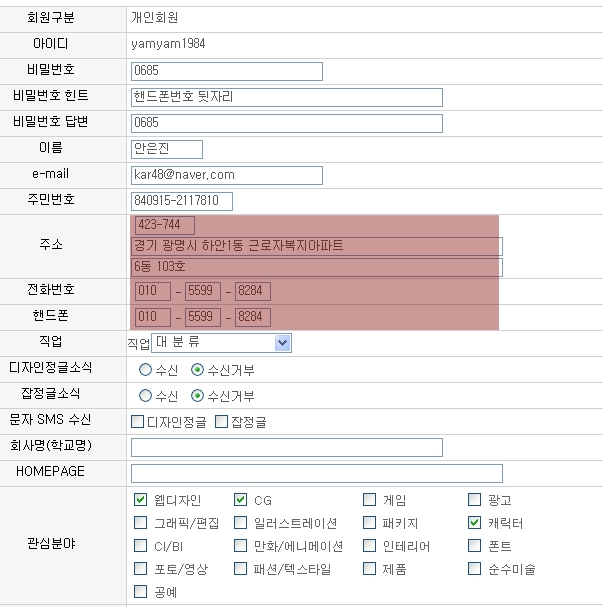The height and width of the screenshot is (607, 603).
Task: Focus the HOMEPAGE text field
Action: [316, 473]
